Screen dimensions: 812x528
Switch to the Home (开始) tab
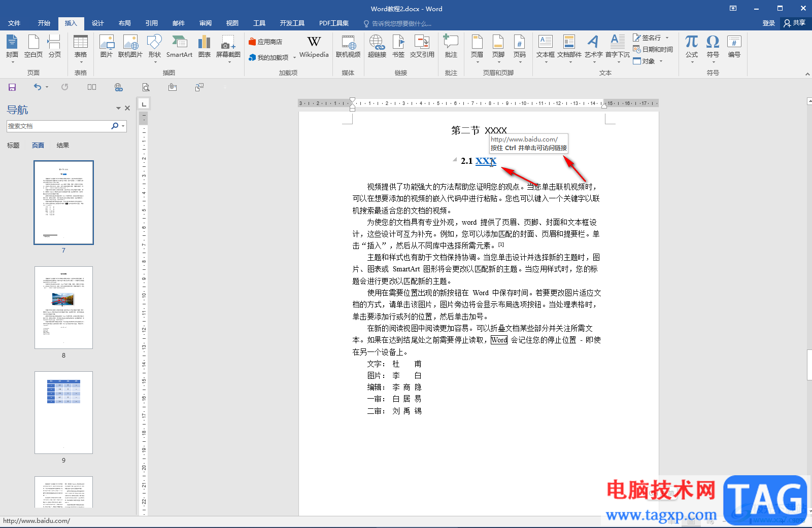(x=44, y=23)
